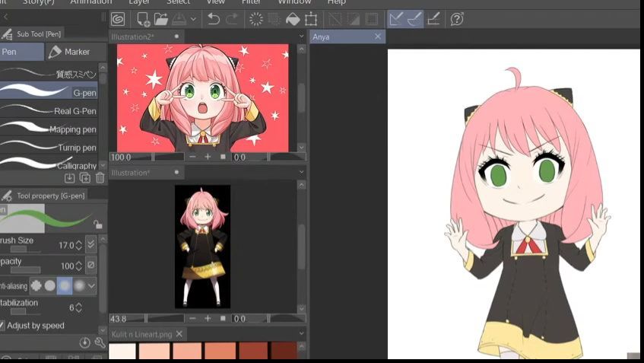Switch to the Pen sub tool group
Screen dimensions: 644x363
tap(21, 52)
